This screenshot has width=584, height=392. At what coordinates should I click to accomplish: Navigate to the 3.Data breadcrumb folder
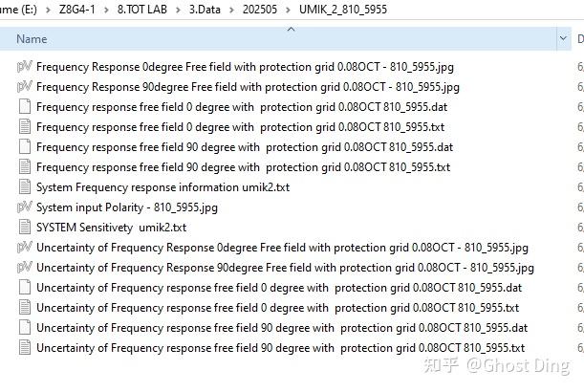tap(209, 10)
